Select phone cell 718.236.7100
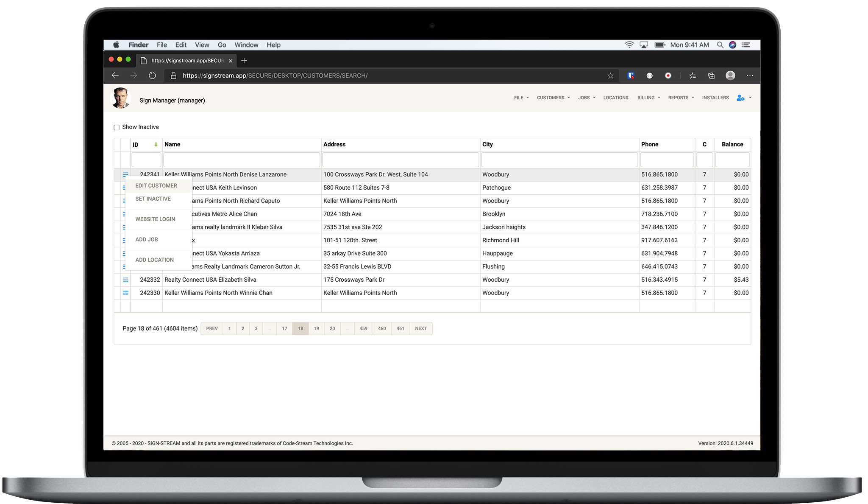Viewport: 868px width, 504px height. click(x=667, y=214)
